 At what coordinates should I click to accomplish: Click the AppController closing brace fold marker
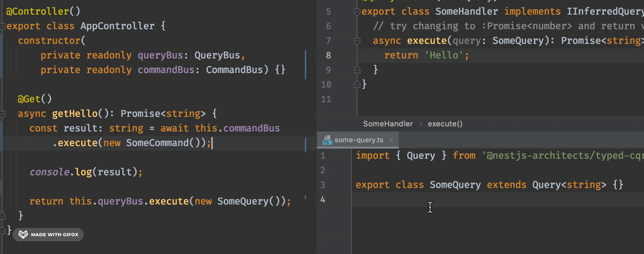(x=2, y=231)
